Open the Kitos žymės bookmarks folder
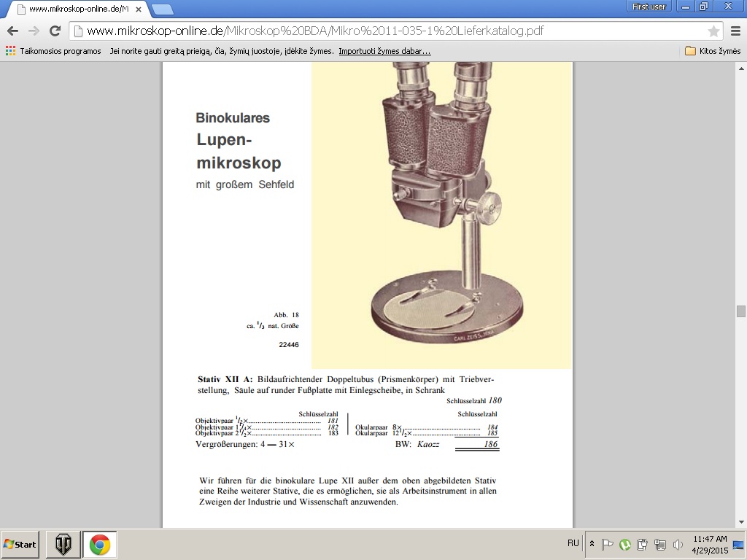Screen dimensions: 747x560 [713, 51]
